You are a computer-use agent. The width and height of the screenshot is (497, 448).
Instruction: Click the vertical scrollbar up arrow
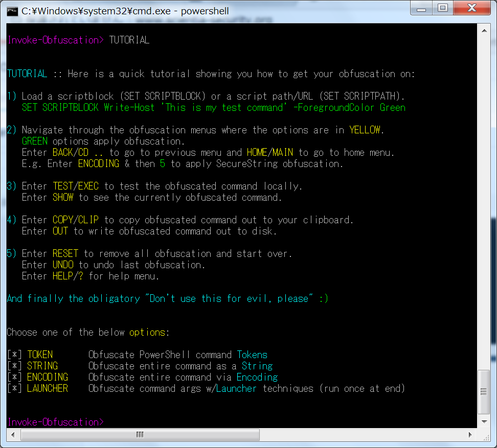(x=484, y=31)
